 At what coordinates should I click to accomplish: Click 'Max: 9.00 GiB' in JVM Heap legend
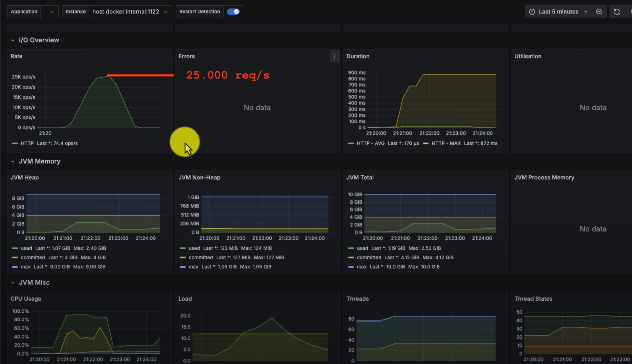click(89, 267)
